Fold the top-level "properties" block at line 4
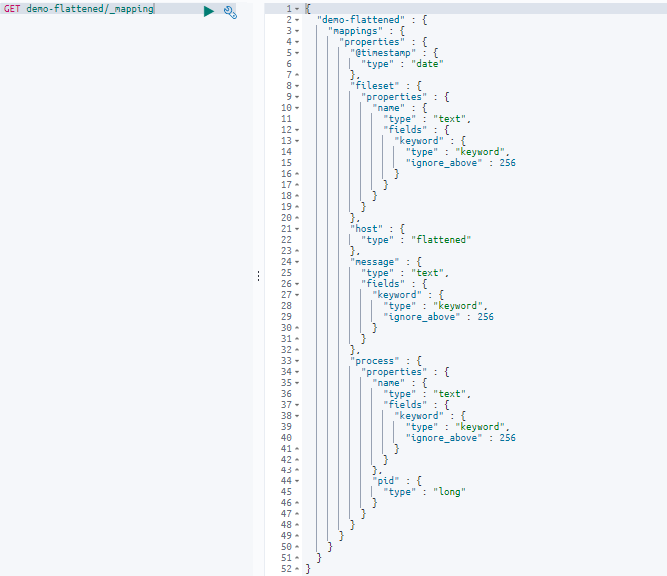The width and height of the screenshot is (667, 576). tap(297, 42)
